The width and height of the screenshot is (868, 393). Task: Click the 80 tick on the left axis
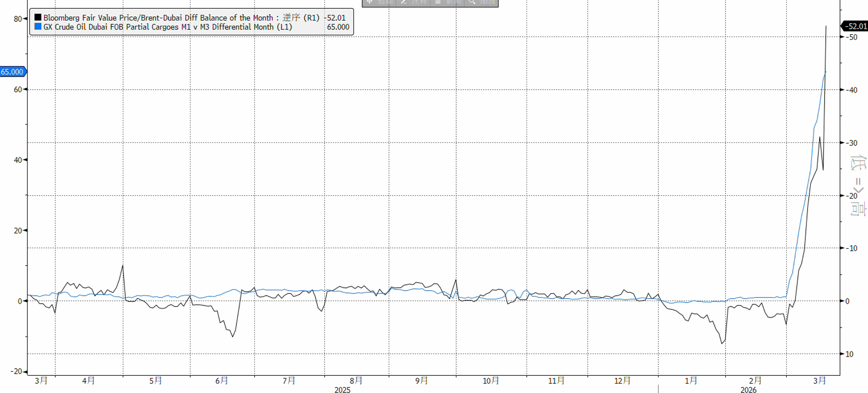(18, 19)
